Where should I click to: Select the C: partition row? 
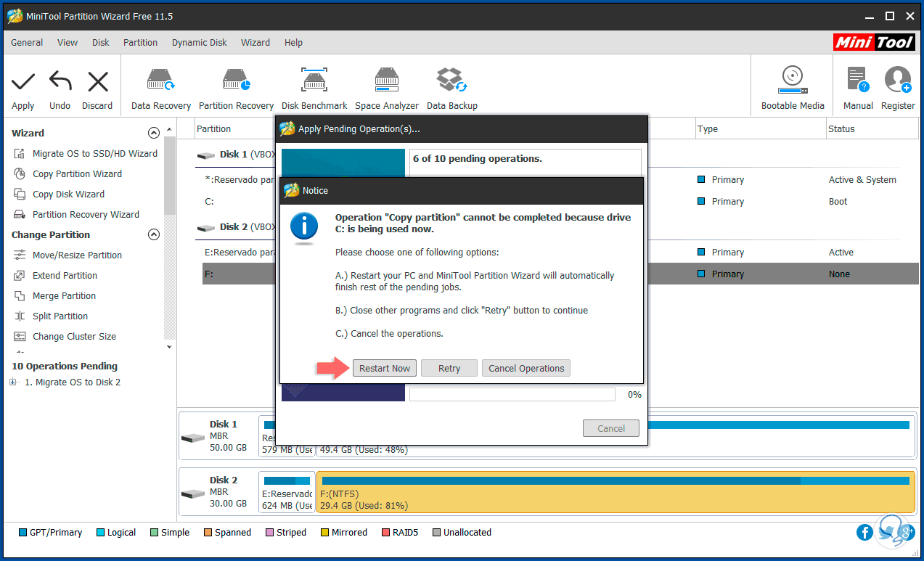tap(557, 201)
